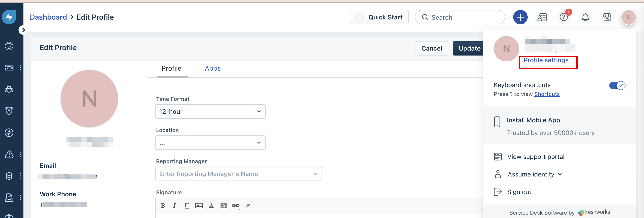Switch to the Apps tab
This screenshot has width=644, height=218.
tap(212, 68)
